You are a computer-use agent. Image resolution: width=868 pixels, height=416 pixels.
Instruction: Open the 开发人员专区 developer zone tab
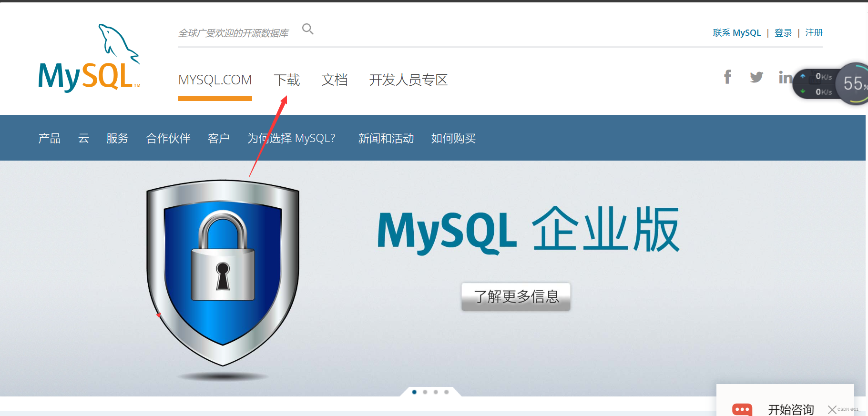(x=408, y=80)
